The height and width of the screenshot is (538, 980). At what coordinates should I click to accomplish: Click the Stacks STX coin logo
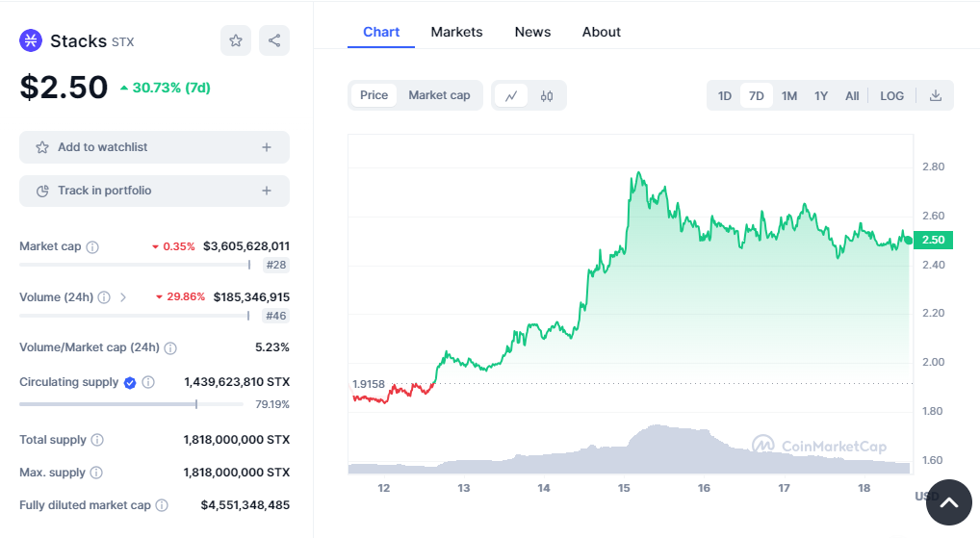tap(31, 40)
